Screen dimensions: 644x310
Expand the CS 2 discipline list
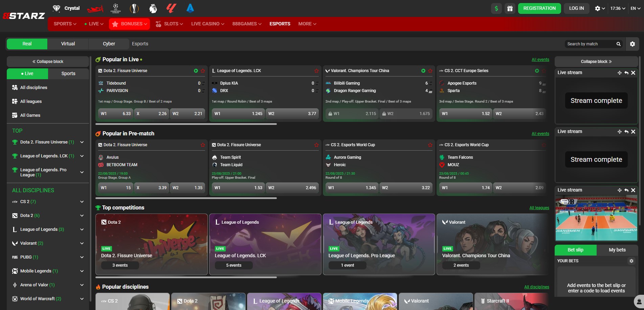(x=82, y=202)
